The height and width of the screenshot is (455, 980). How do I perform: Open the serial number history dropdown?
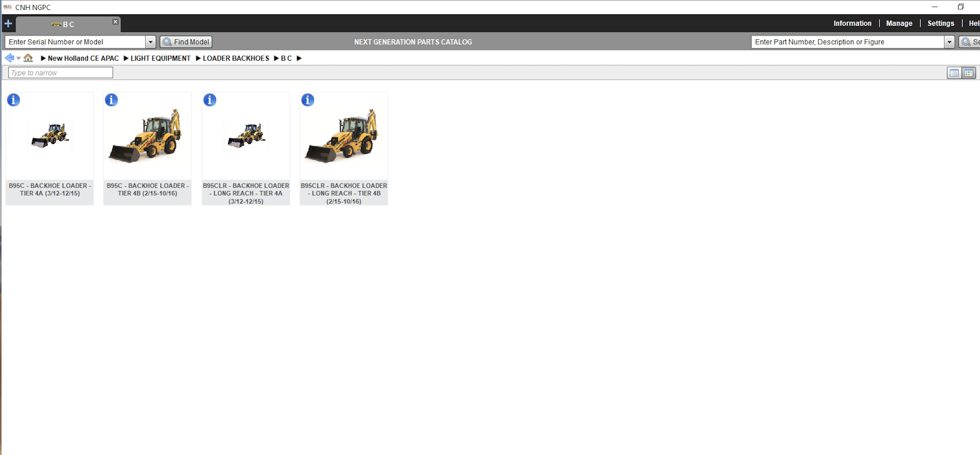pyautogui.click(x=151, y=42)
